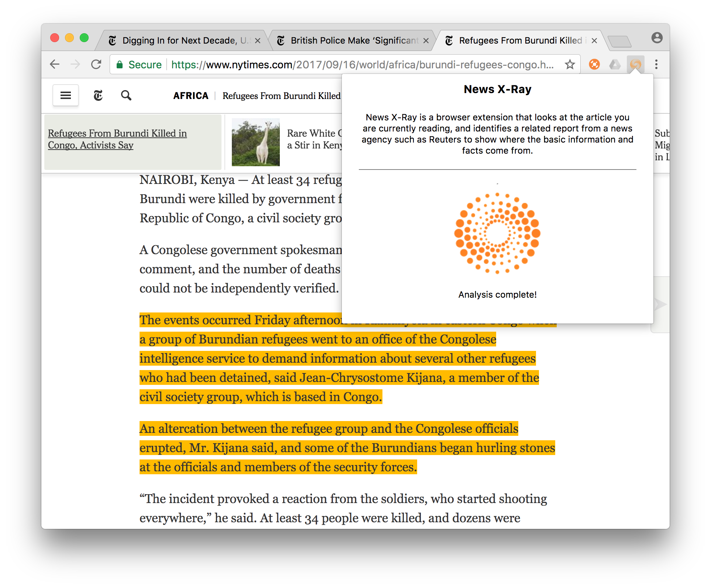
Task: Reload the current page
Action: click(x=96, y=64)
